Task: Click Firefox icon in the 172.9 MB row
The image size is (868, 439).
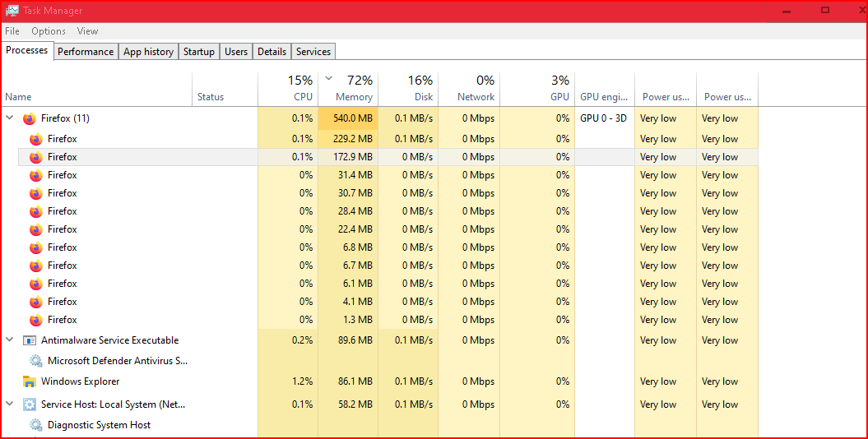Action: [x=36, y=157]
